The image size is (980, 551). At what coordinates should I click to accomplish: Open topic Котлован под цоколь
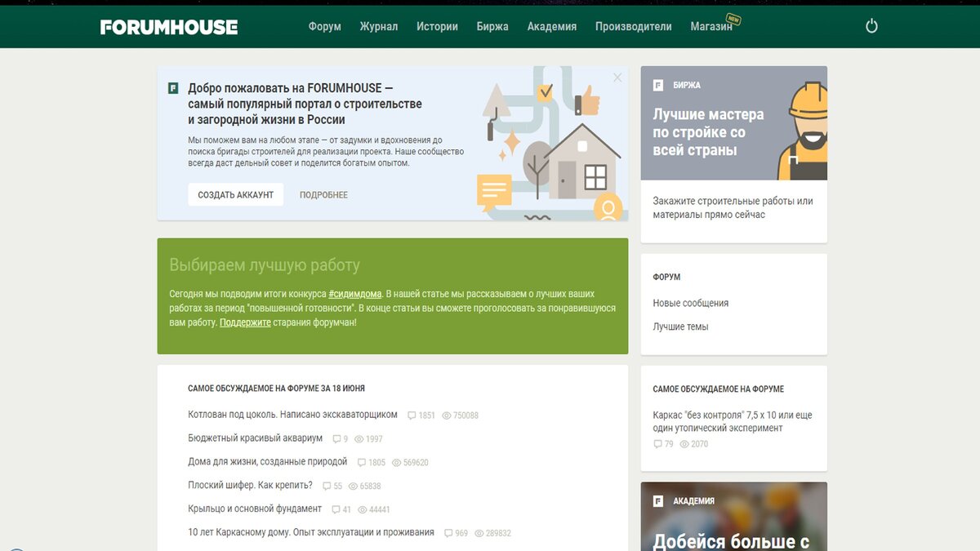[292, 415]
